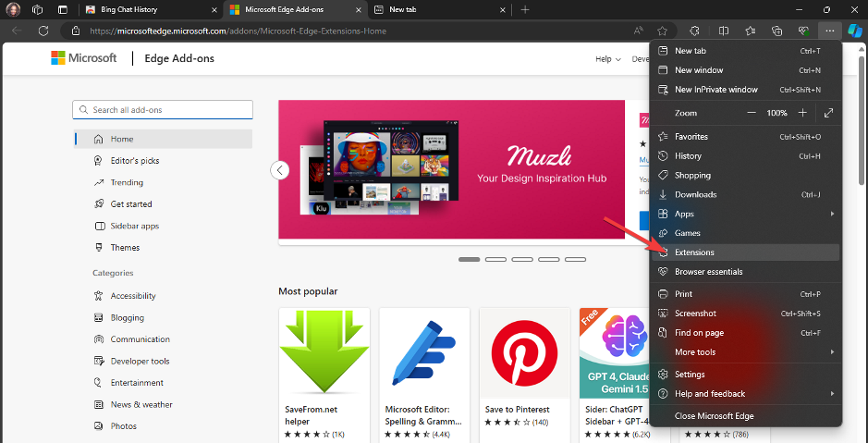Image resolution: width=868 pixels, height=443 pixels.
Task: Open Browser essentials menu entry
Action: click(746, 272)
